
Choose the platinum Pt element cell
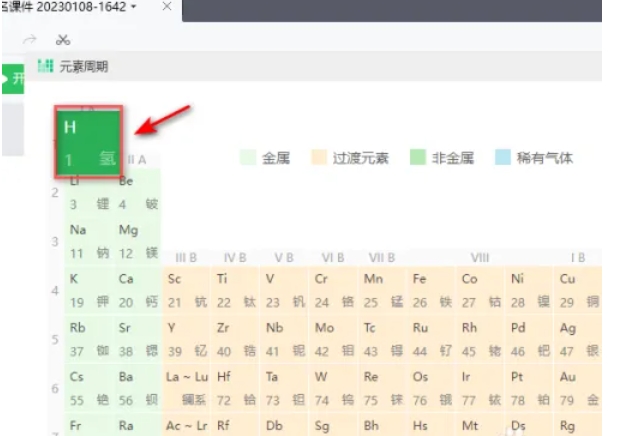(530, 388)
